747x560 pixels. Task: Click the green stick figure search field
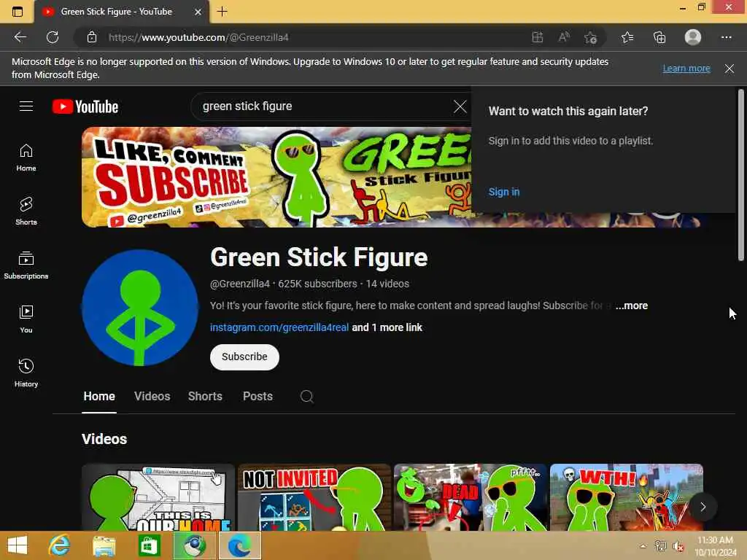click(x=324, y=106)
